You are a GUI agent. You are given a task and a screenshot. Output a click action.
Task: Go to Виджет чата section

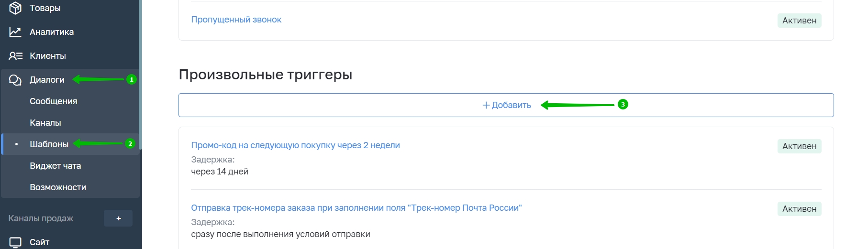click(x=56, y=166)
